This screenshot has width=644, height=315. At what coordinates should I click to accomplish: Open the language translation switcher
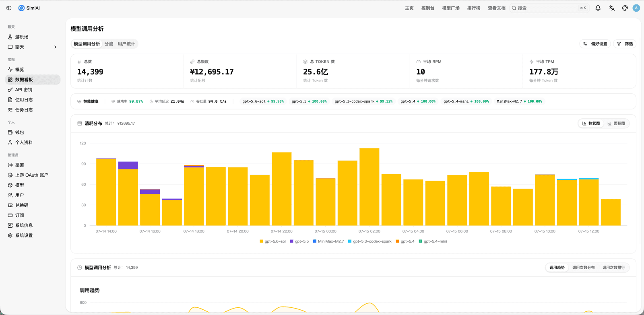612,8
